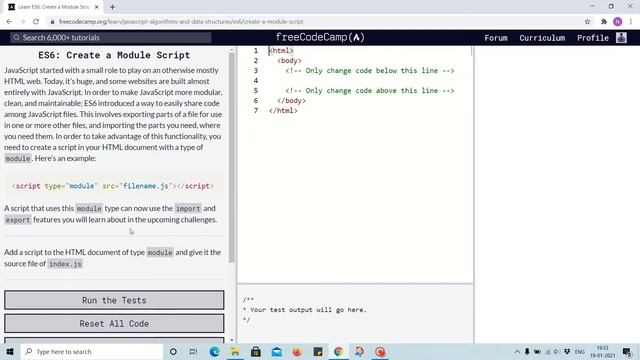Click the 'ES6: Create a Module Script' heading
Screen dimensions: 640x360
pyautogui.click(x=114, y=55)
